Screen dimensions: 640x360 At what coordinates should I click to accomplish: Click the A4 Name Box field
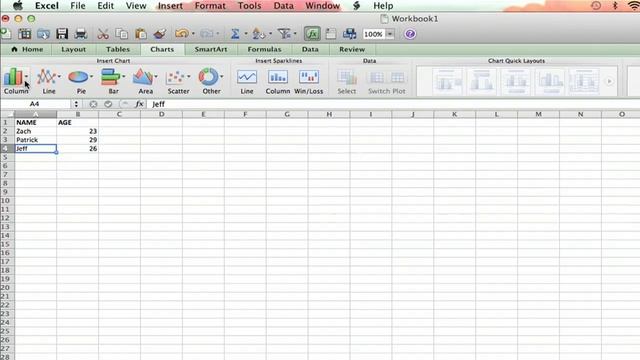click(35, 104)
